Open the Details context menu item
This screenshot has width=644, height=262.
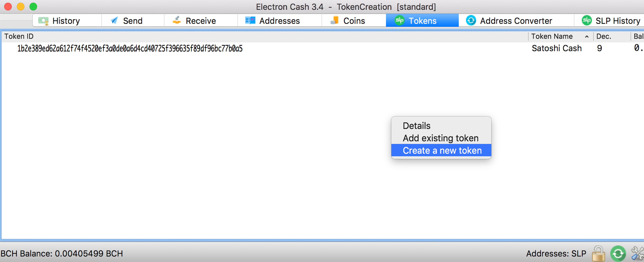416,126
